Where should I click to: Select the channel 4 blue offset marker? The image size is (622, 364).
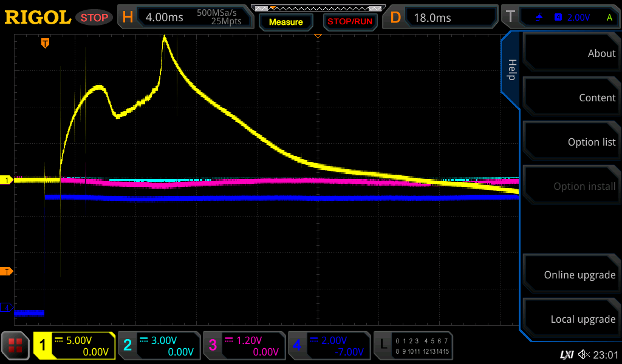[7, 308]
